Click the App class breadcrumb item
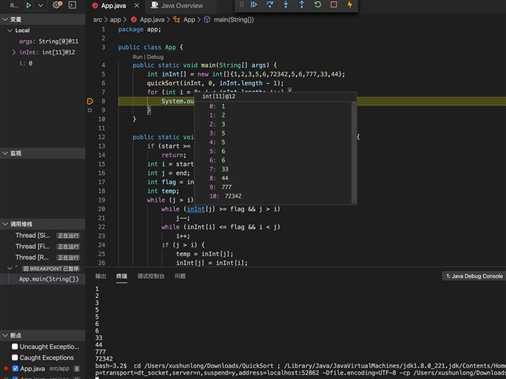This screenshot has width=506, height=379. 189,20
